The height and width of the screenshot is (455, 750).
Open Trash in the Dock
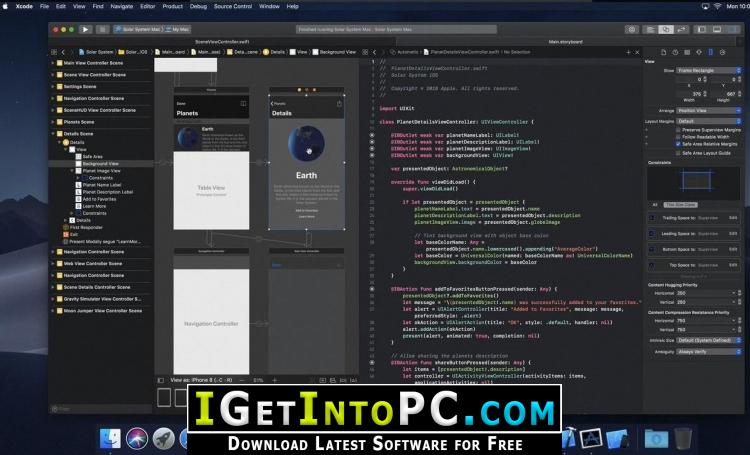coord(683,438)
